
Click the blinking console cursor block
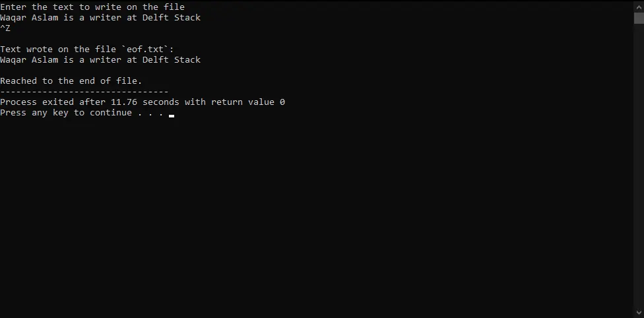[172, 116]
